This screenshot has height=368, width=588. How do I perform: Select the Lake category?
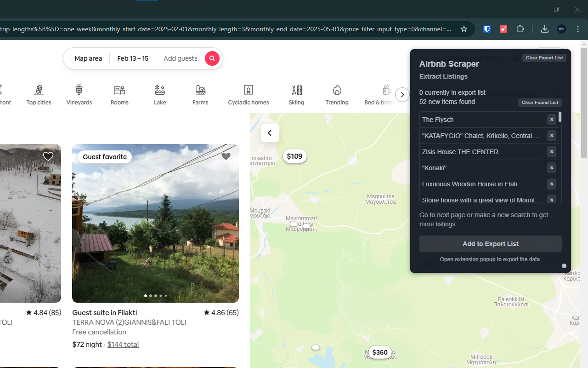pyautogui.click(x=160, y=95)
